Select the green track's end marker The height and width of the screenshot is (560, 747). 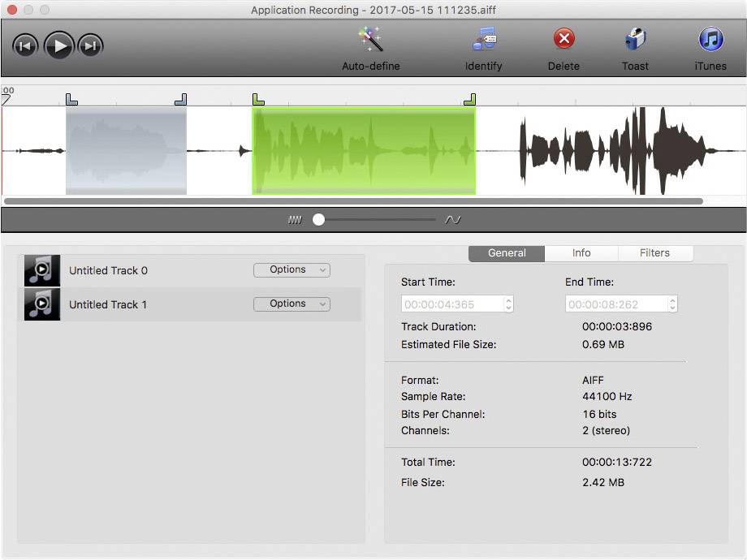coord(470,99)
